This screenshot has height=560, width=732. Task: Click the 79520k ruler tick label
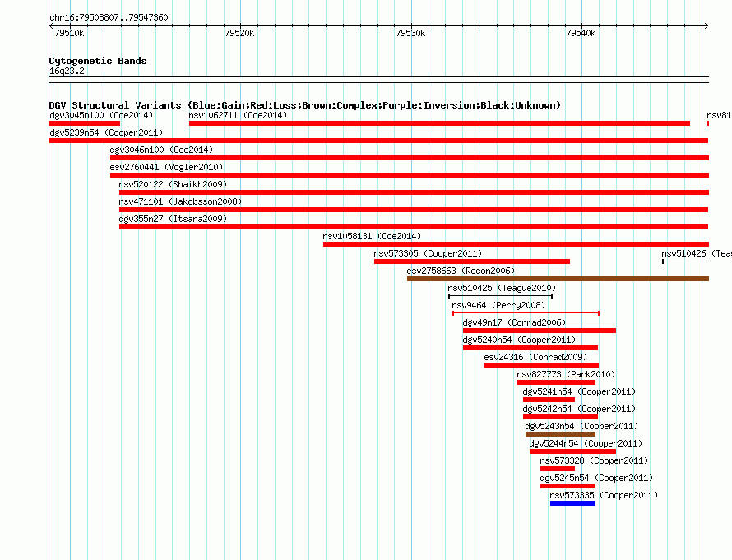click(239, 33)
